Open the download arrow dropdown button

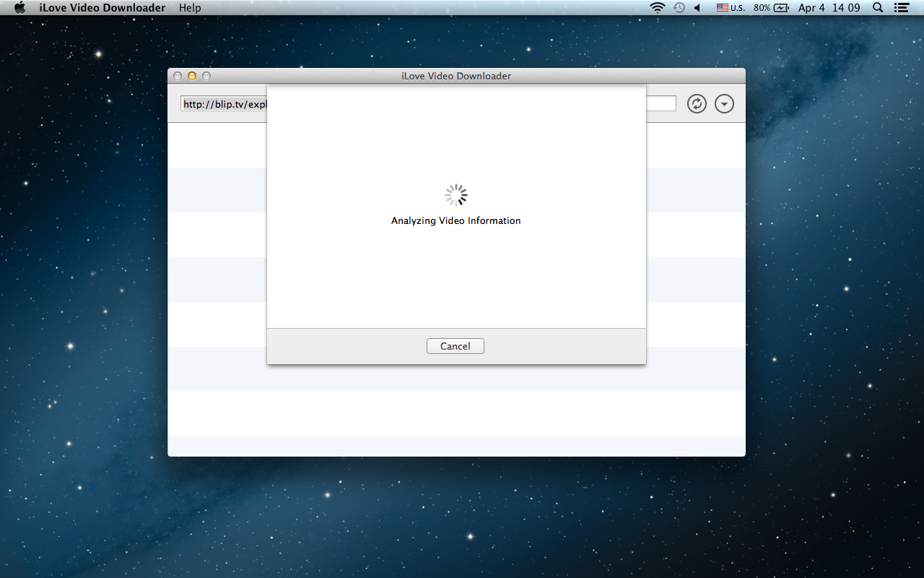click(724, 104)
